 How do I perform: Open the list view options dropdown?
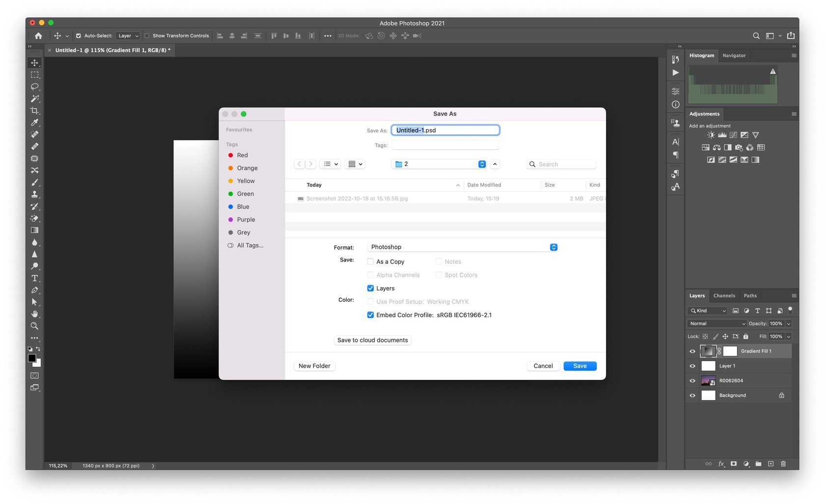pyautogui.click(x=330, y=164)
